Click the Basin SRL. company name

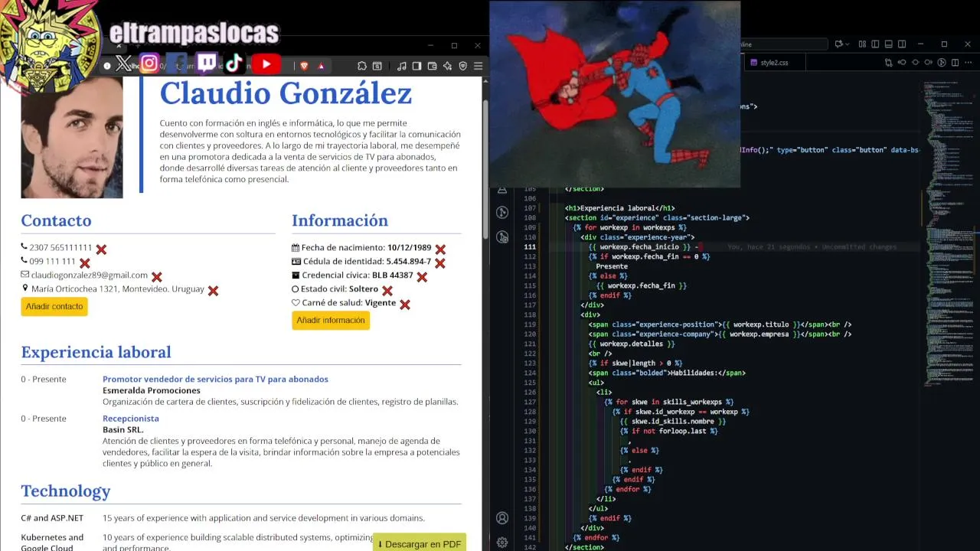(123, 430)
